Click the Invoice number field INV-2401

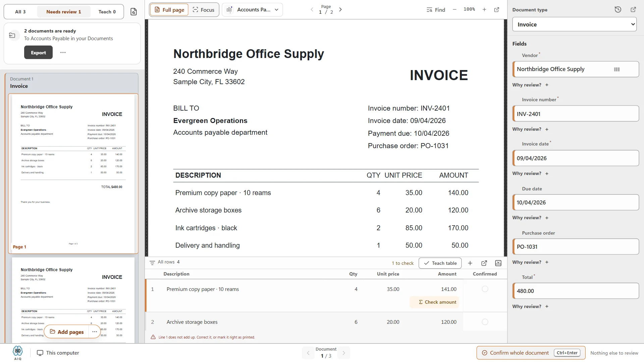pyautogui.click(x=576, y=114)
